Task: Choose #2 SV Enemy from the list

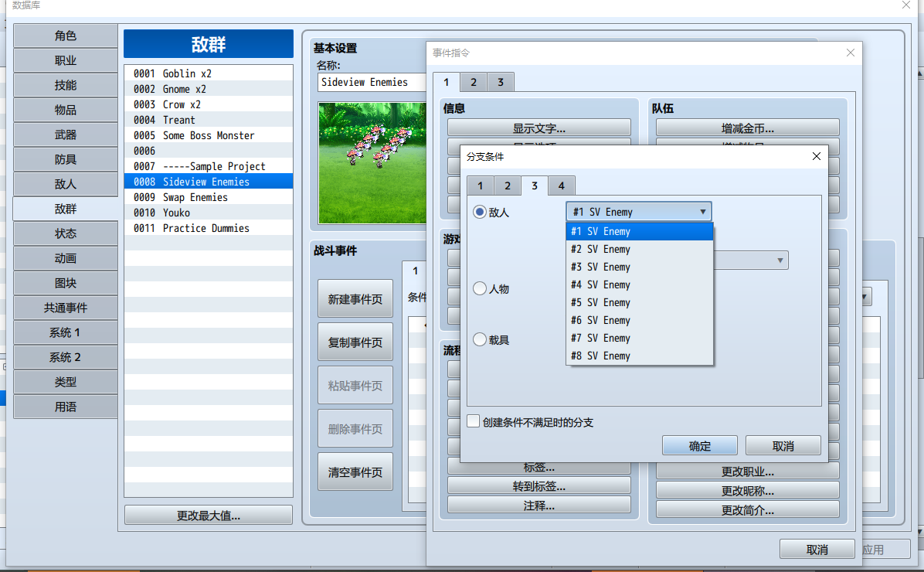Action: coord(640,249)
